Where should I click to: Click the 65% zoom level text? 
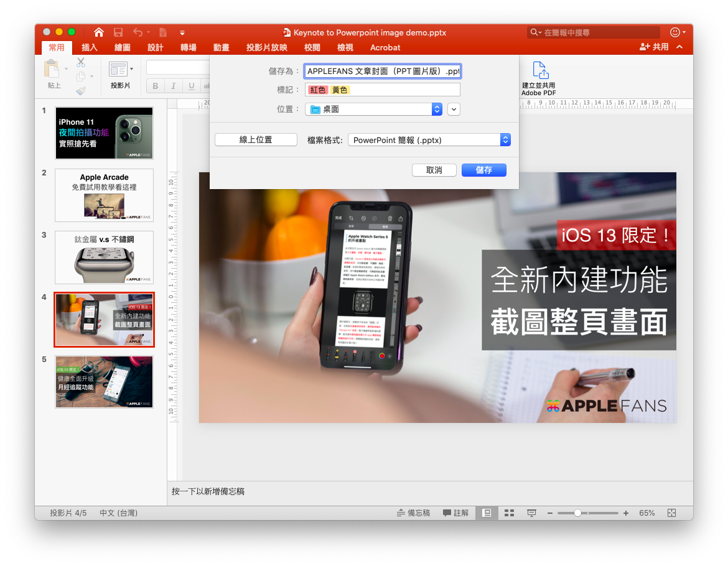(646, 513)
